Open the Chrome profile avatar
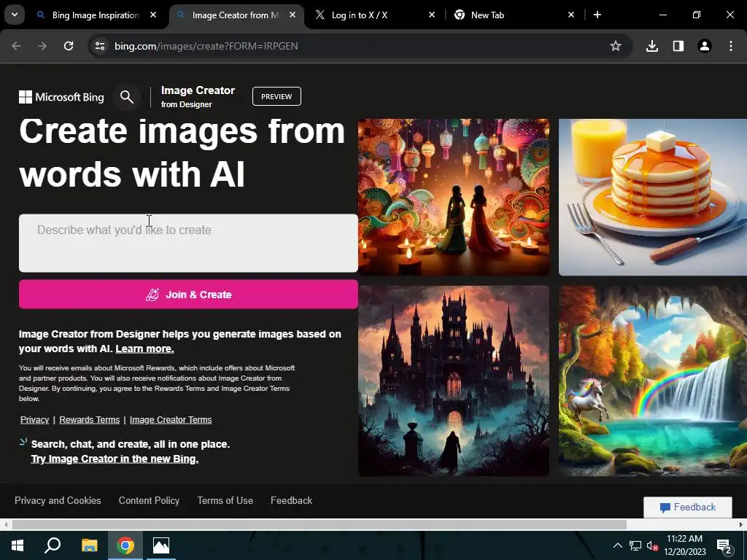The image size is (747, 560). tap(705, 46)
